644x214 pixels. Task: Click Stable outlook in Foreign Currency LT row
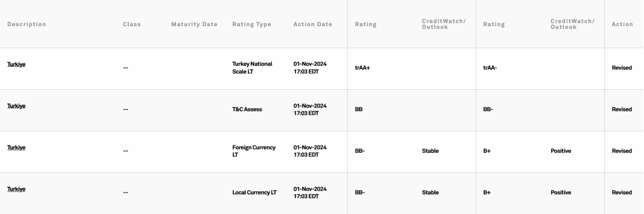430,151
